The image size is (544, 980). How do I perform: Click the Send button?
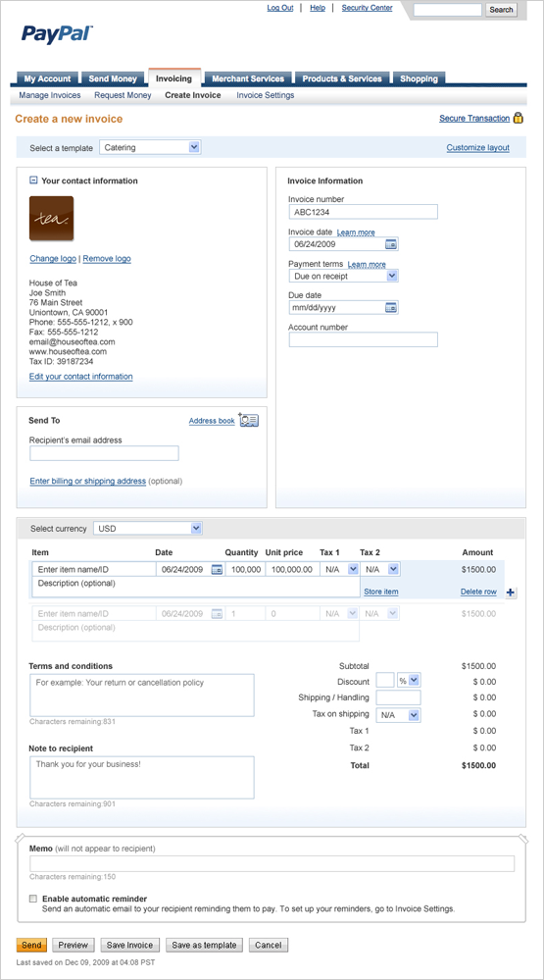(x=31, y=945)
